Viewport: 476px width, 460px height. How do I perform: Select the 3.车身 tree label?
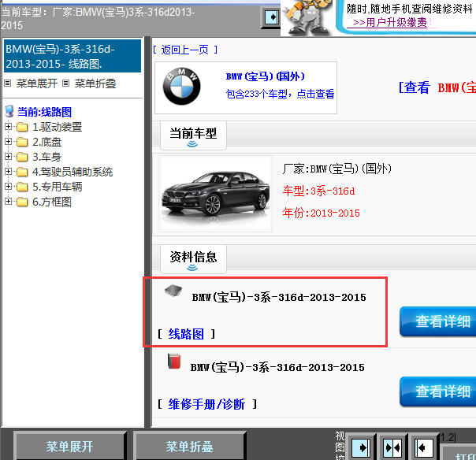[46, 157]
